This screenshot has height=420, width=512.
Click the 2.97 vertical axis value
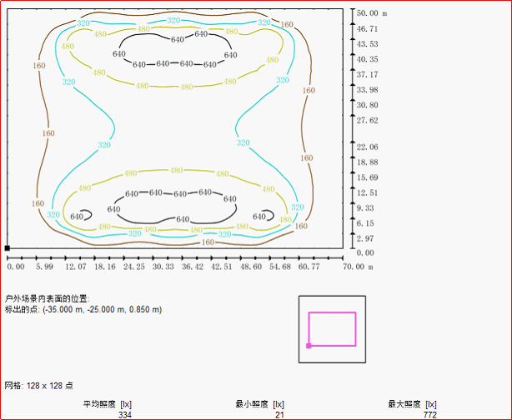(x=365, y=238)
